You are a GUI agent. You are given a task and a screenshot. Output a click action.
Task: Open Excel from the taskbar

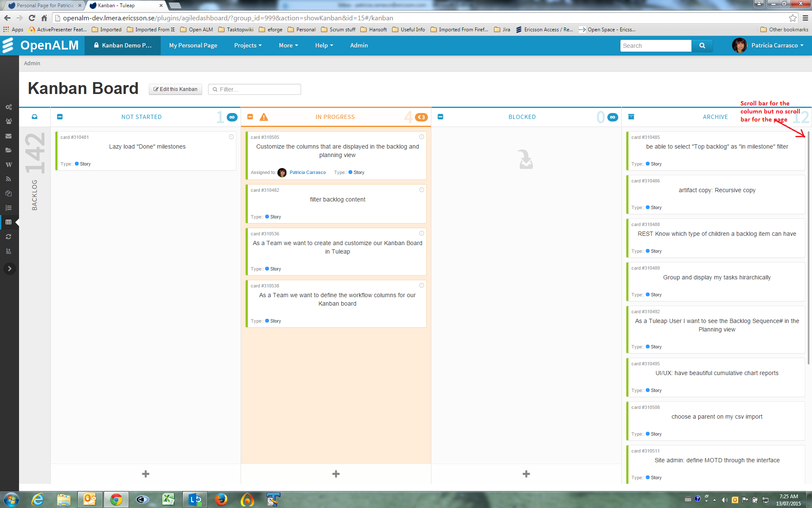click(x=168, y=500)
